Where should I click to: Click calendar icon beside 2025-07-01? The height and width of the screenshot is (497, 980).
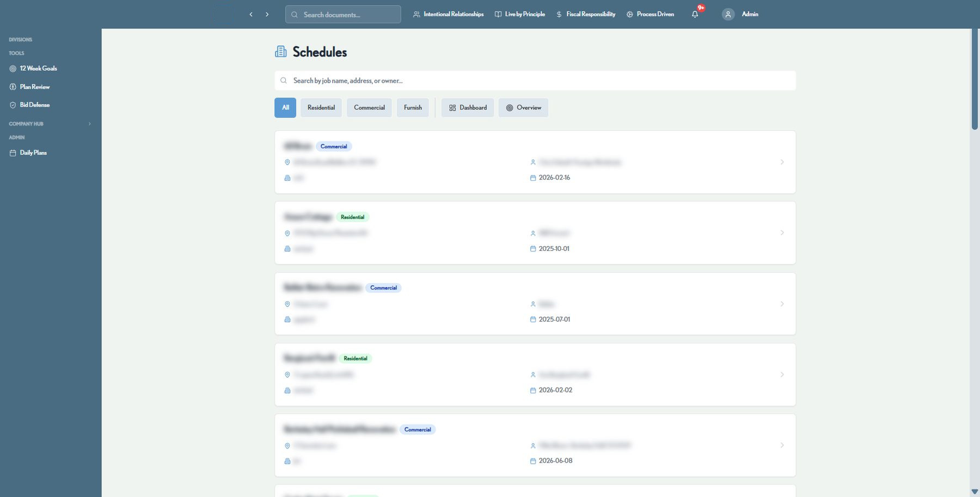pyautogui.click(x=533, y=320)
